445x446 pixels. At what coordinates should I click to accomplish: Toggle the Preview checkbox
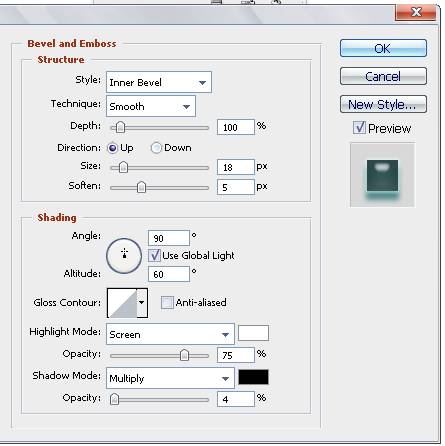click(x=359, y=128)
